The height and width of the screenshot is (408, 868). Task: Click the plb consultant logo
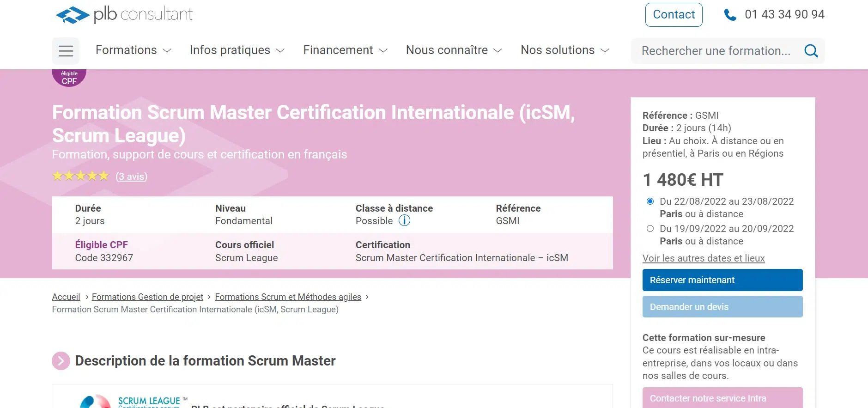point(124,15)
